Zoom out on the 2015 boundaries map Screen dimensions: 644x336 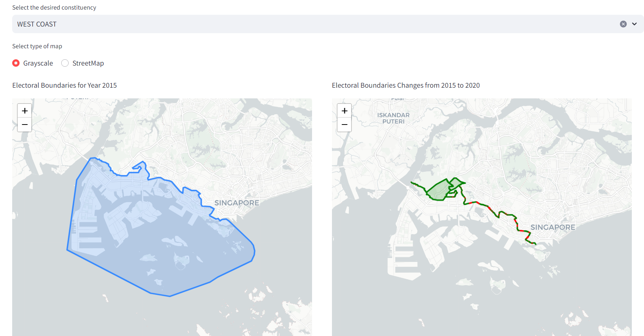point(25,125)
